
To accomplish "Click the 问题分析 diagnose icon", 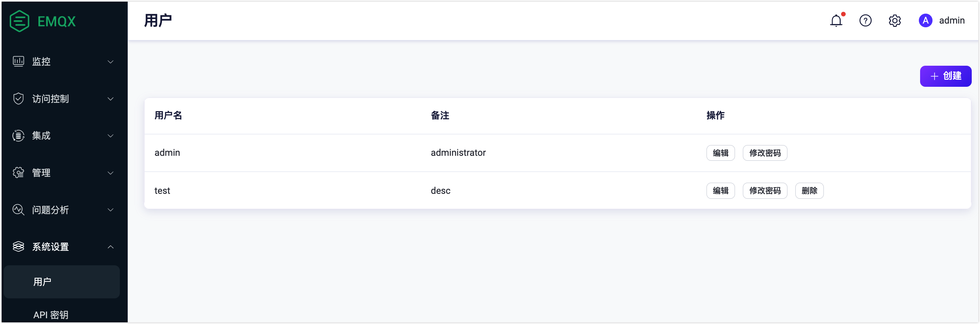I will pyautogui.click(x=19, y=210).
